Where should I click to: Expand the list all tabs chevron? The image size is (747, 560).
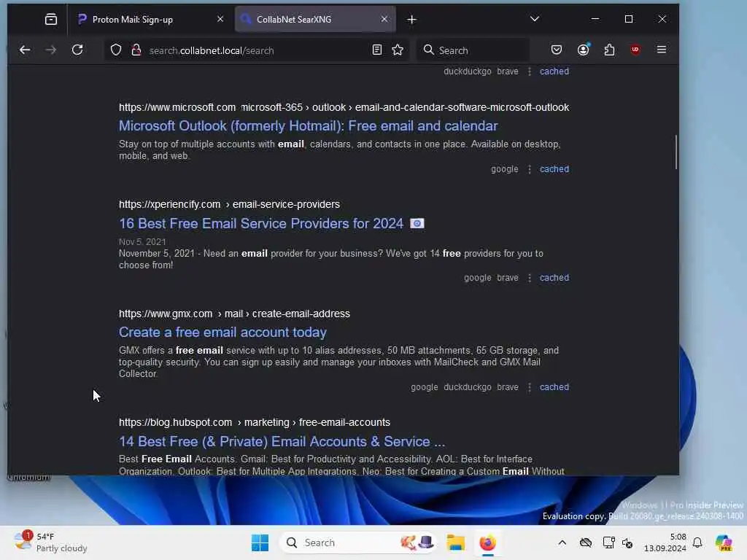click(x=535, y=19)
